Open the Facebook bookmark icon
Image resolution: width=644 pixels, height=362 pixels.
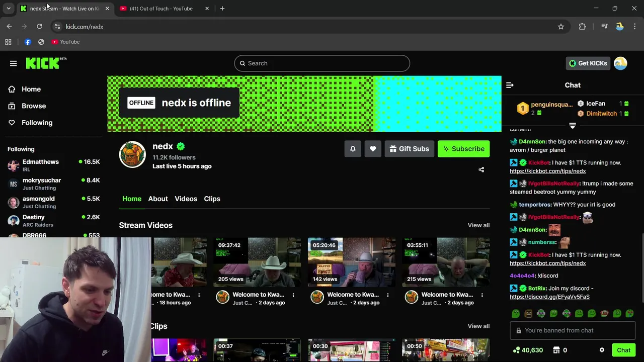[28, 42]
